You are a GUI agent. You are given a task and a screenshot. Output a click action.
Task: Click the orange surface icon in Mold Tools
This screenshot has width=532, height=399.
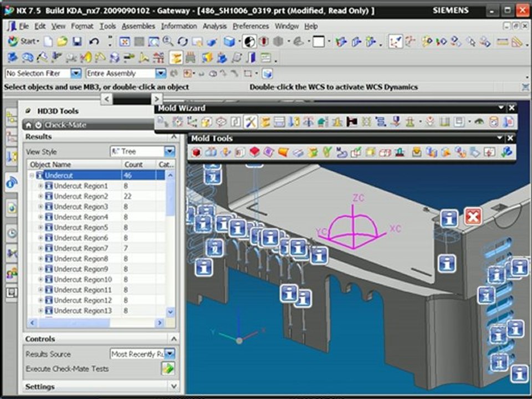click(x=283, y=152)
